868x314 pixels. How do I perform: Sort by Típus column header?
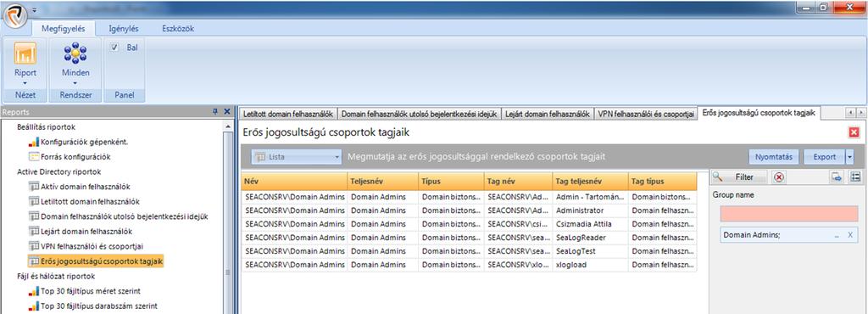451,181
